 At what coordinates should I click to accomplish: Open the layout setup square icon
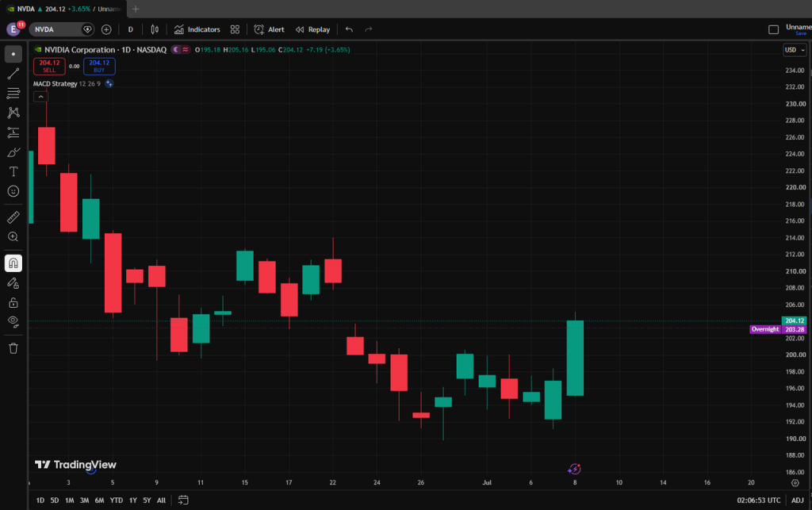point(773,29)
